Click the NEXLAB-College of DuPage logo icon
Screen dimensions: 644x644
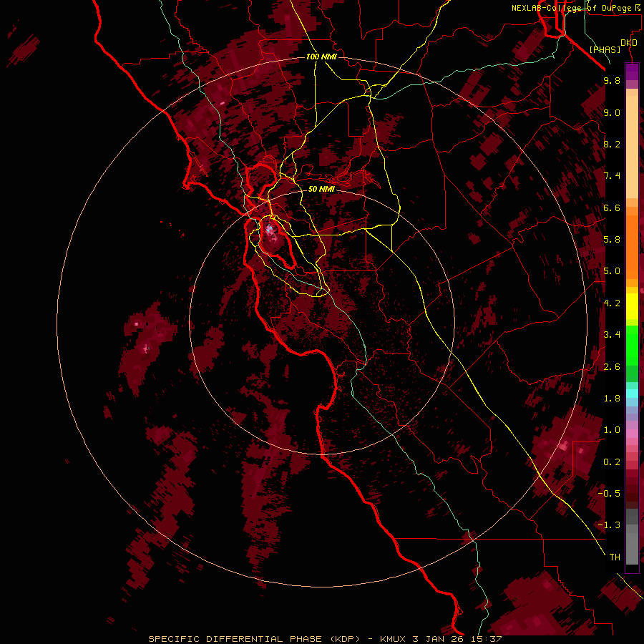click(x=637, y=7)
